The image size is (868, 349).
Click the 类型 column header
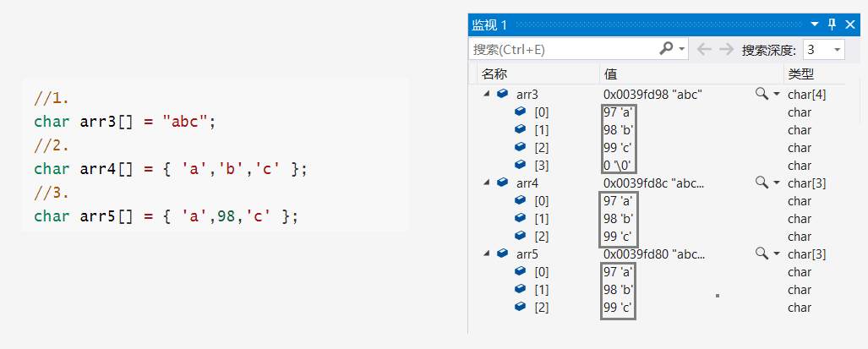800,74
